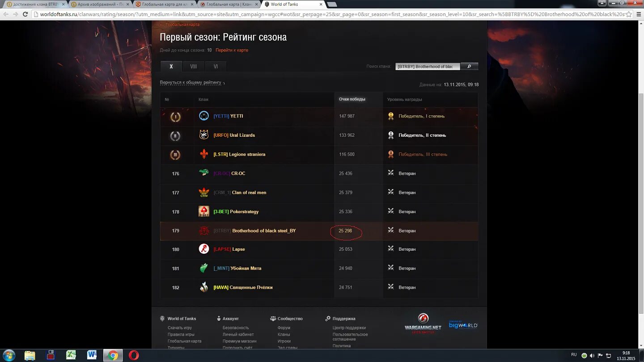Open Excel from the taskbar
This screenshot has height=362, width=644.
pos(71,355)
